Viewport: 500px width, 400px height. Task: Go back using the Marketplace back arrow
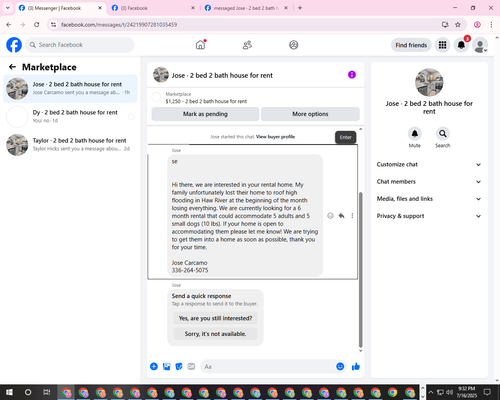coord(12,67)
